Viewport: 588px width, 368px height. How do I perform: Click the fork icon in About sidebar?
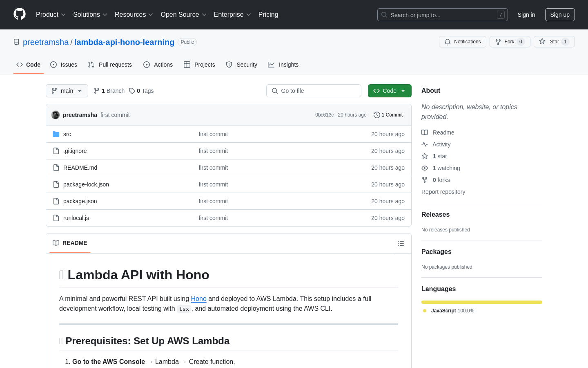tap(425, 180)
